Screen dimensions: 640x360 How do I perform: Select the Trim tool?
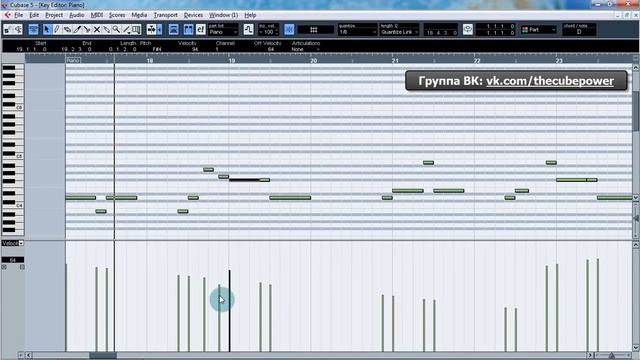[x=77, y=29]
